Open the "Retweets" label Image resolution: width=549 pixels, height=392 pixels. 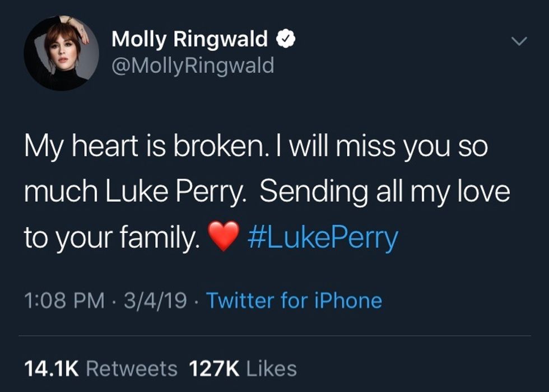[x=132, y=368]
